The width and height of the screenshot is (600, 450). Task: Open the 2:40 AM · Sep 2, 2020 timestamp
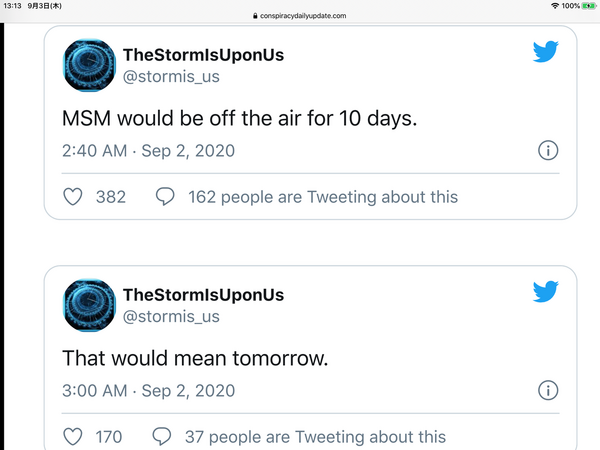pos(148,150)
